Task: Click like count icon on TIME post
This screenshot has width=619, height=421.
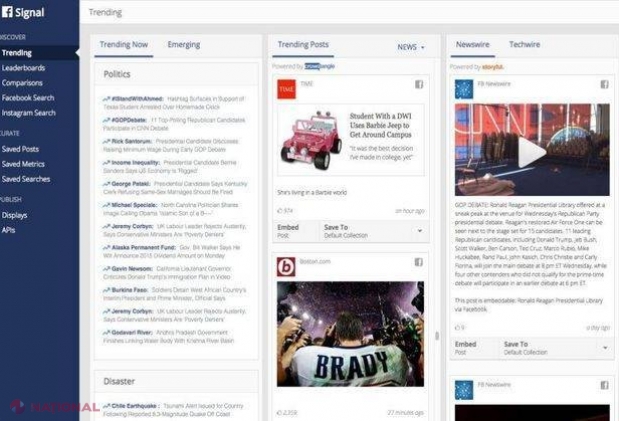Action: pyautogui.click(x=280, y=210)
